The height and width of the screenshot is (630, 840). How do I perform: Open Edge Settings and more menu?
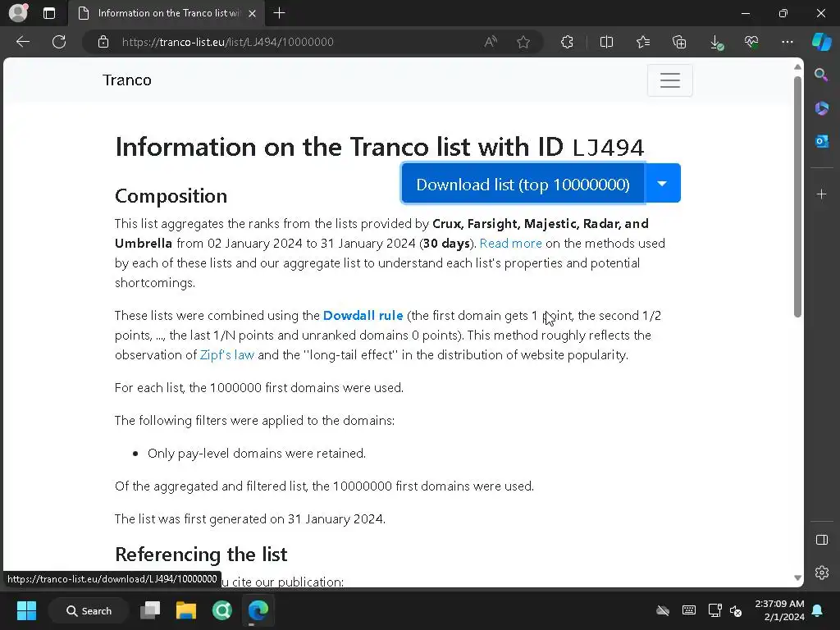787,42
